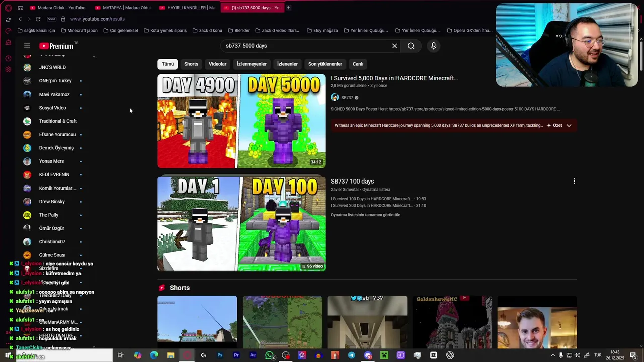644x362 pixels.
Task: Open Mavi Yakamoz subscription channel
Action: pyautogui.click(x=54, y=94)
